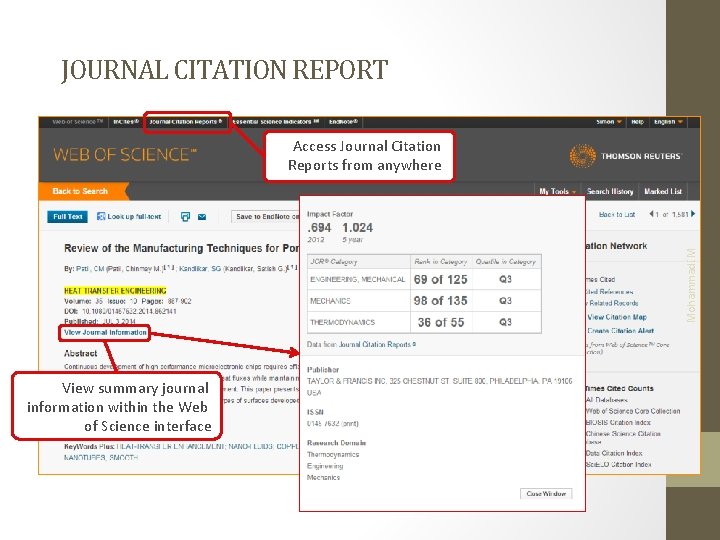Open InCites in the top bar
The width and height of the screenshot is (720, 540).
pyautogui.click(x=125, y=122)
